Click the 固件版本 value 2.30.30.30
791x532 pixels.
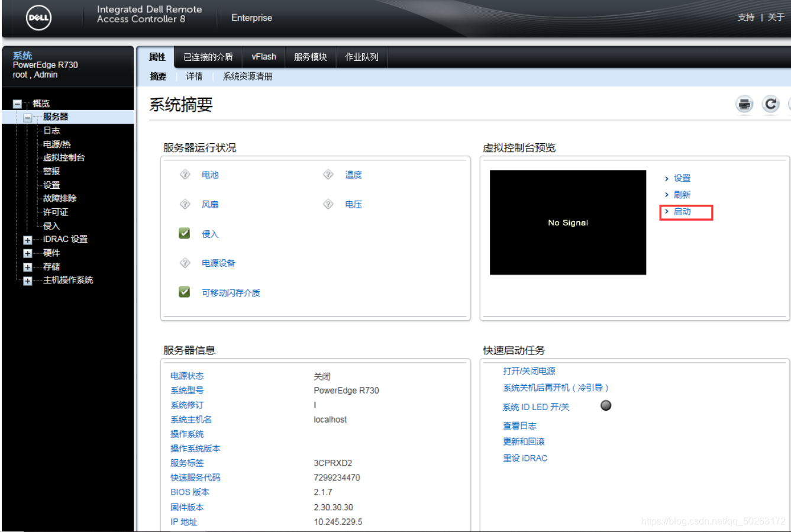[x=333, y=507]
